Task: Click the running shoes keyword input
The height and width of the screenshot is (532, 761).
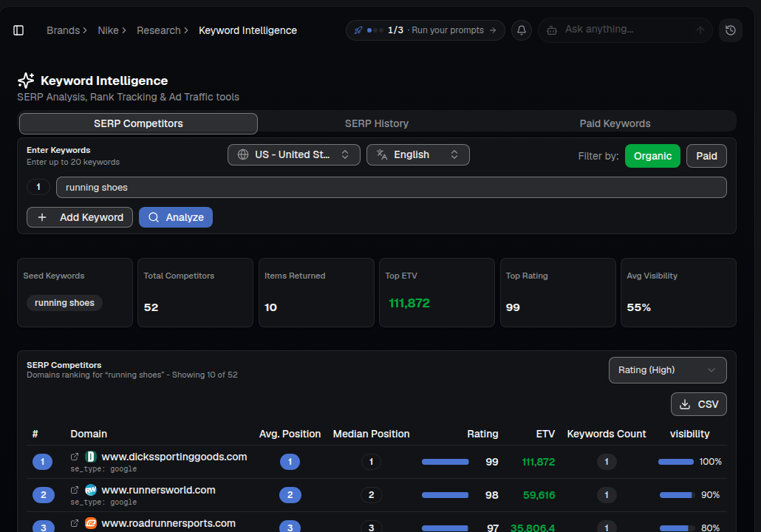Action: [x=391, y=188]
